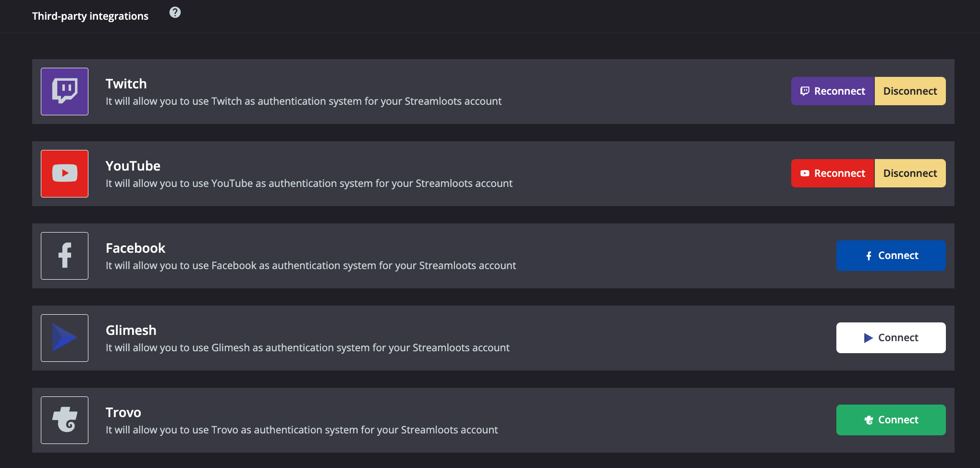Image resolution: width=980 pixels, height=468 pixels.
Task: Click the Glimesh logo icon
Action: click(x=64, y=338)
